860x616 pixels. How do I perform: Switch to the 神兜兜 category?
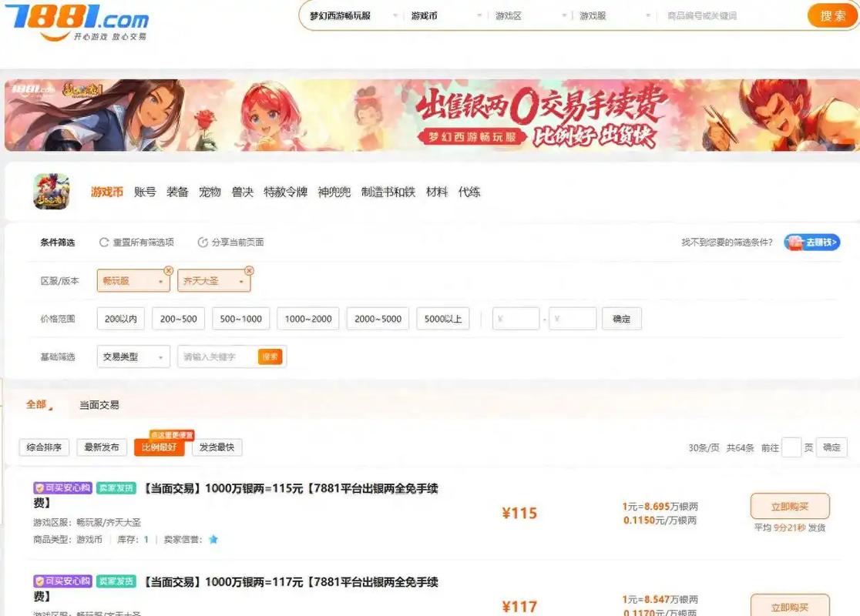coord(334,192)
